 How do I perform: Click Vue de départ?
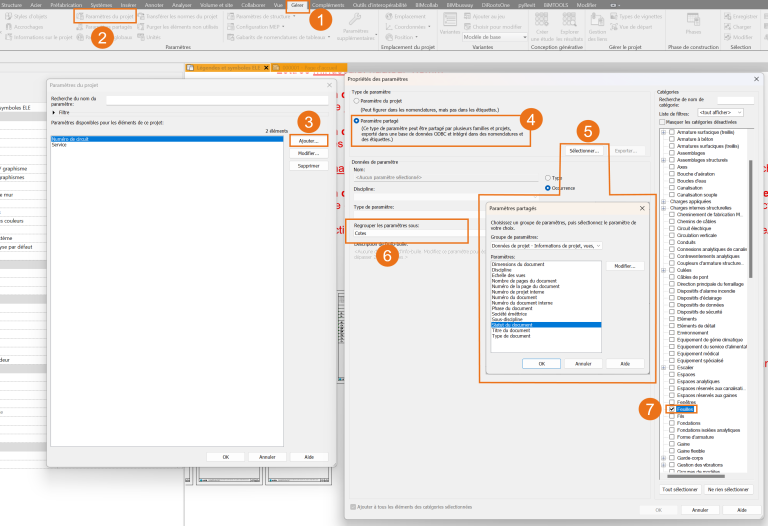tap(631, 27)
